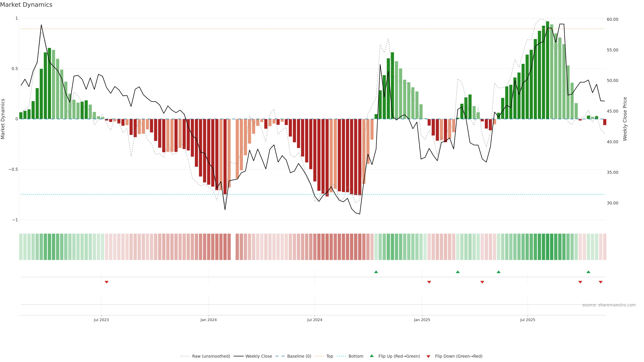Toggle the Weekly Close legend series
The image size is (644, 362).
point(258,356)
